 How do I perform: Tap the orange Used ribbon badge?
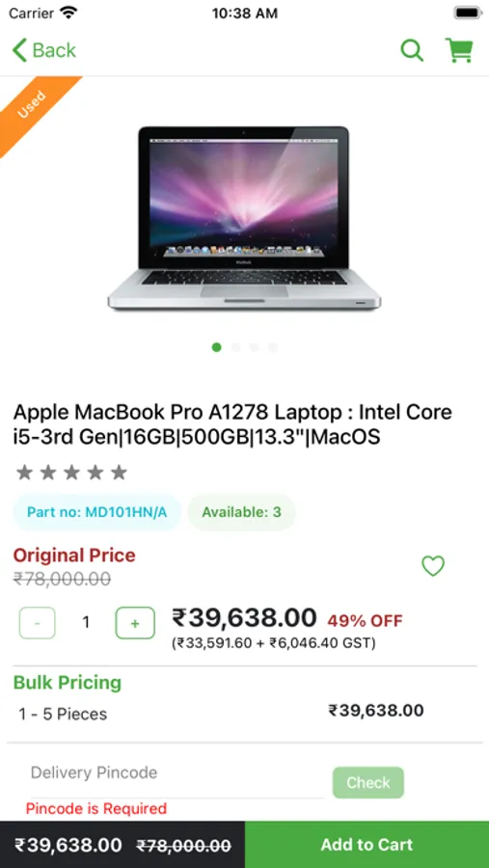click(31, 106)
